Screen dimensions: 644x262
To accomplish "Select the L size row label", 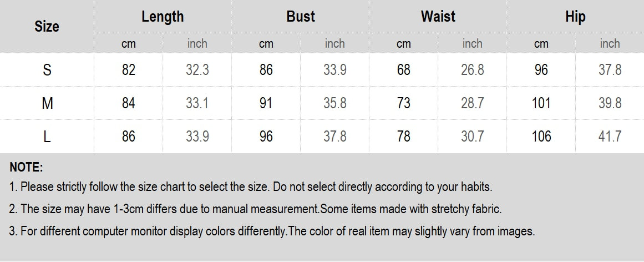I will (x=47, y=137).
